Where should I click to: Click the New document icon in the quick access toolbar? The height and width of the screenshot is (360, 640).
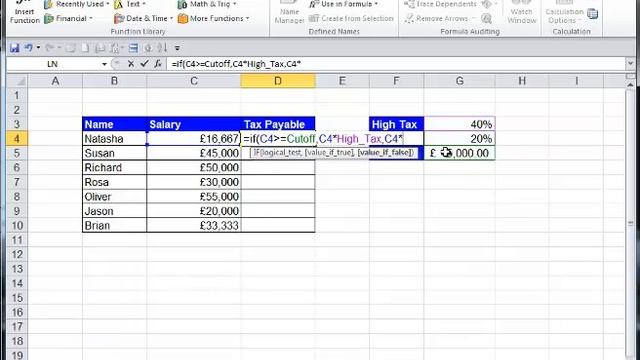click(85, 48)
